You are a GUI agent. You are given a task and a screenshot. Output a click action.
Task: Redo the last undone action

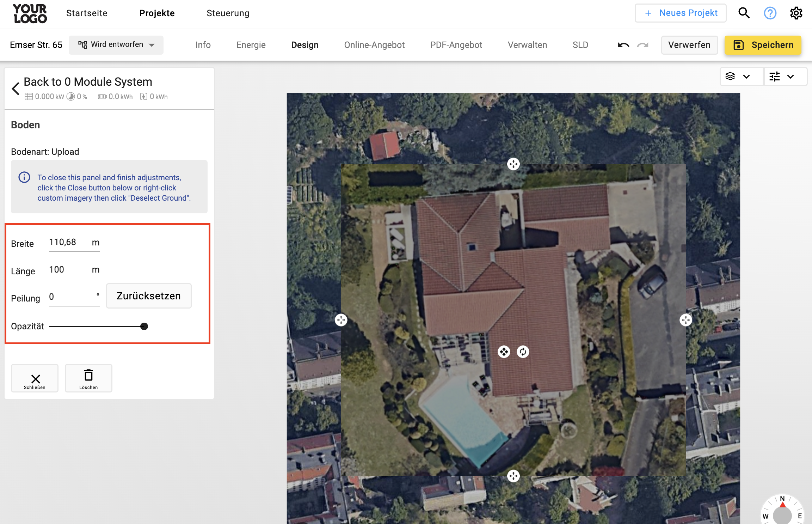(643, 45)
